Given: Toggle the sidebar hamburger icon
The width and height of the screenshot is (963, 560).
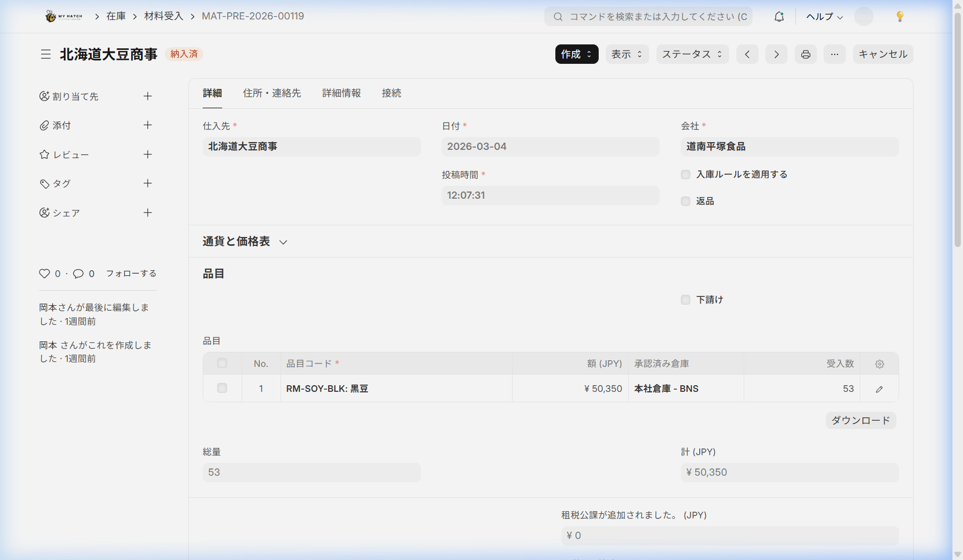Looking at the screenshot, I should (x=46, y=54).
